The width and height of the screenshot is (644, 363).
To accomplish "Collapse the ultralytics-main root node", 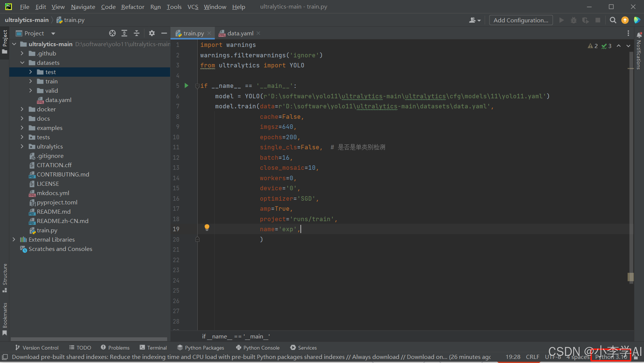I will tap(14, 44).
